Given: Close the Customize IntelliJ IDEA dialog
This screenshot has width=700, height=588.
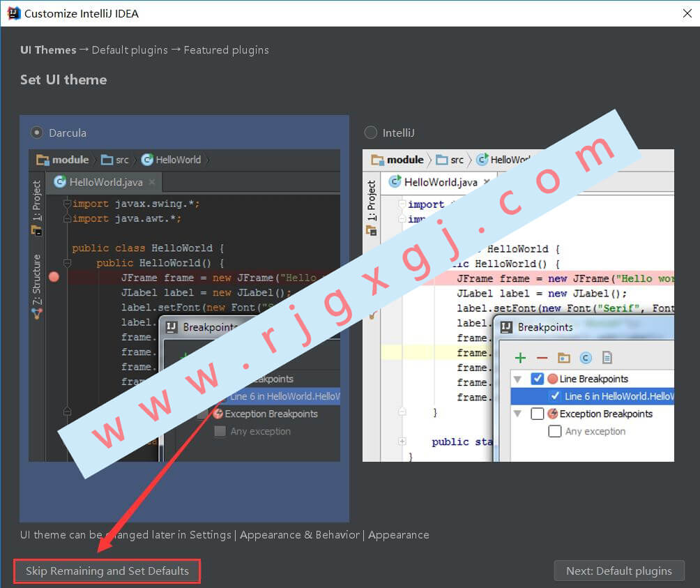Looking at the screenshot, I should coord(687,13).
